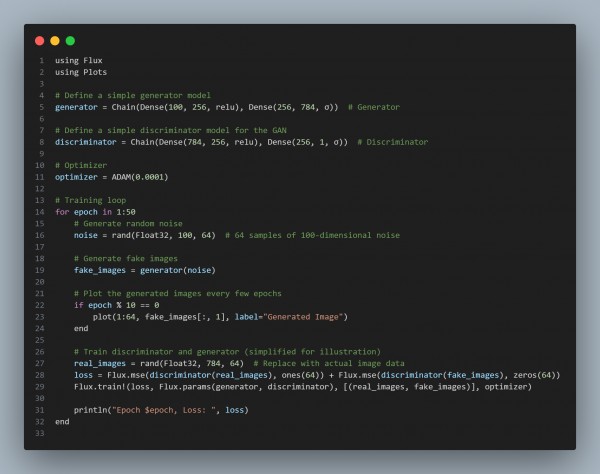Viewport: 600px width, 474px height.
Task: Click '# Generate random noise' comment
Action: [128, 223]
